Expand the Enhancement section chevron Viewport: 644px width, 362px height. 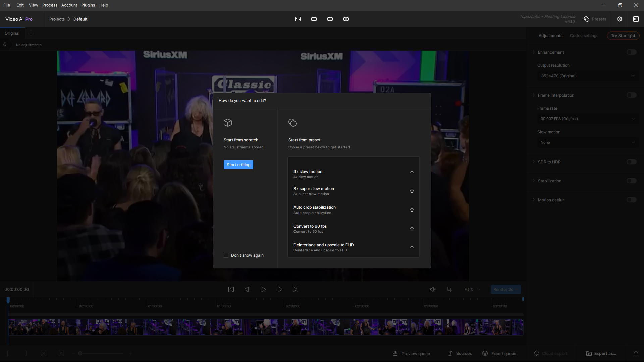coord(534,52)
